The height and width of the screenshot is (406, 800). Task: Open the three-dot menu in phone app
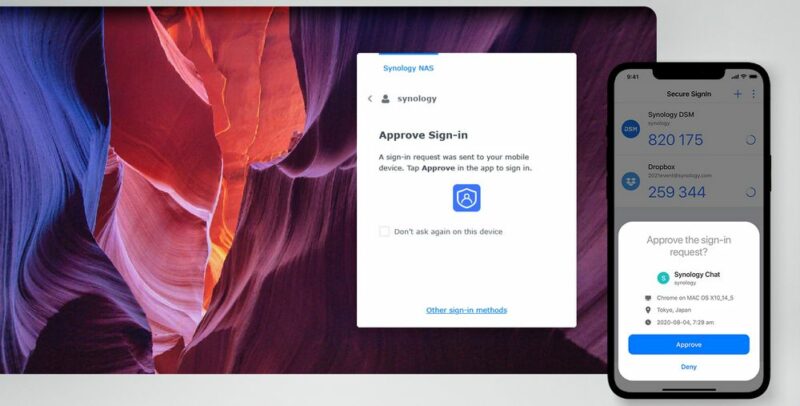click(x=754, y=94)
